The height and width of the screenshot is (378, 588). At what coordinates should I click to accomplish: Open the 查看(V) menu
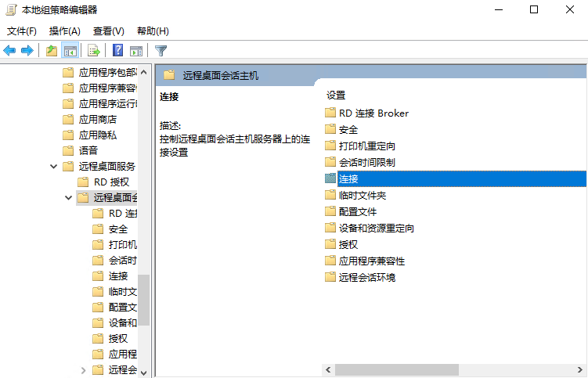click(x=108, y=31)
